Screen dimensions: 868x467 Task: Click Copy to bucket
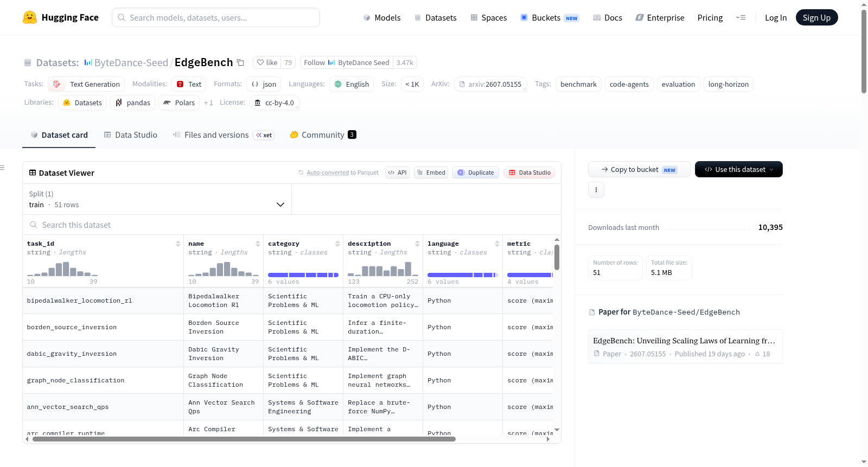coord(639,169)
